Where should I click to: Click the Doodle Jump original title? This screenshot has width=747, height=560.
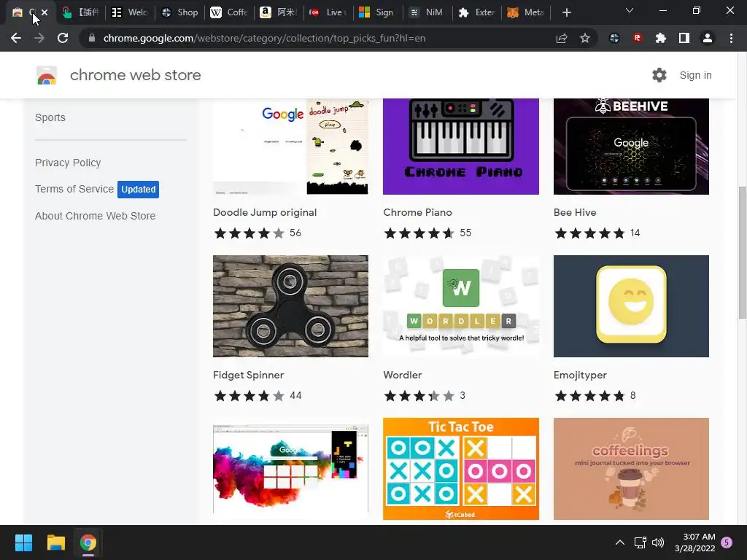coord(265,212)
